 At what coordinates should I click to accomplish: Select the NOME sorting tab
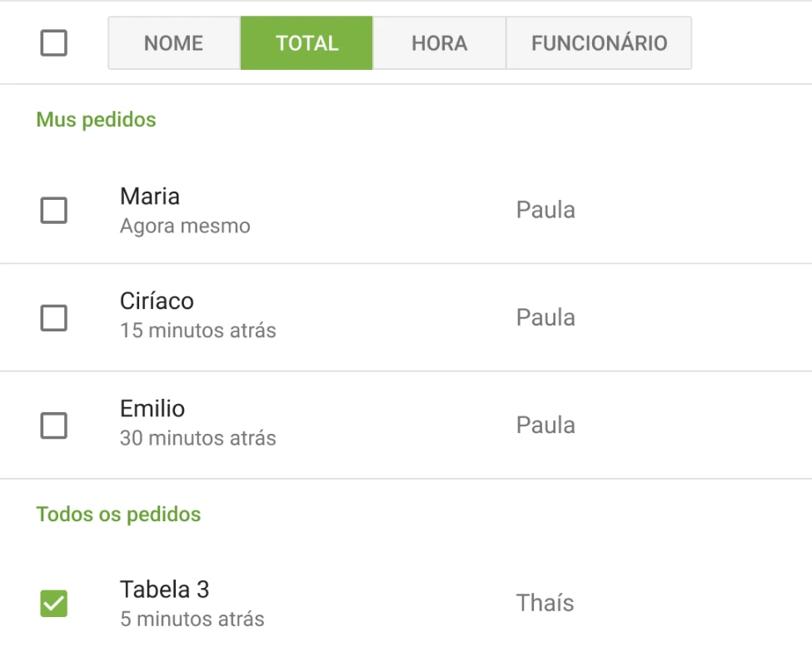click(x=172, y=42)
